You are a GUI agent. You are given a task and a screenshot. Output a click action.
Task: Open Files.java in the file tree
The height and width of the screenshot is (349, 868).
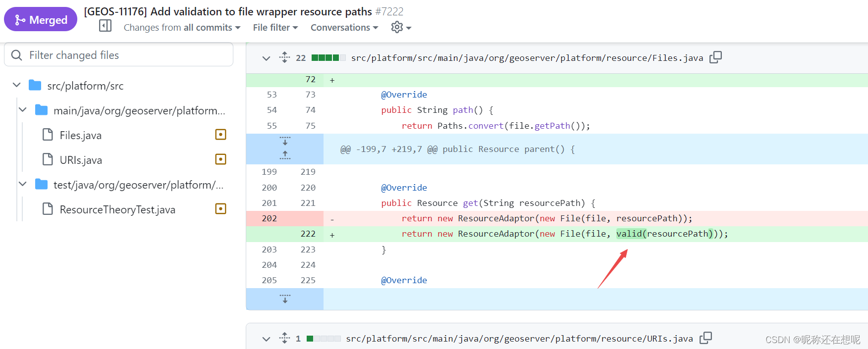click(x=80, y=135)
